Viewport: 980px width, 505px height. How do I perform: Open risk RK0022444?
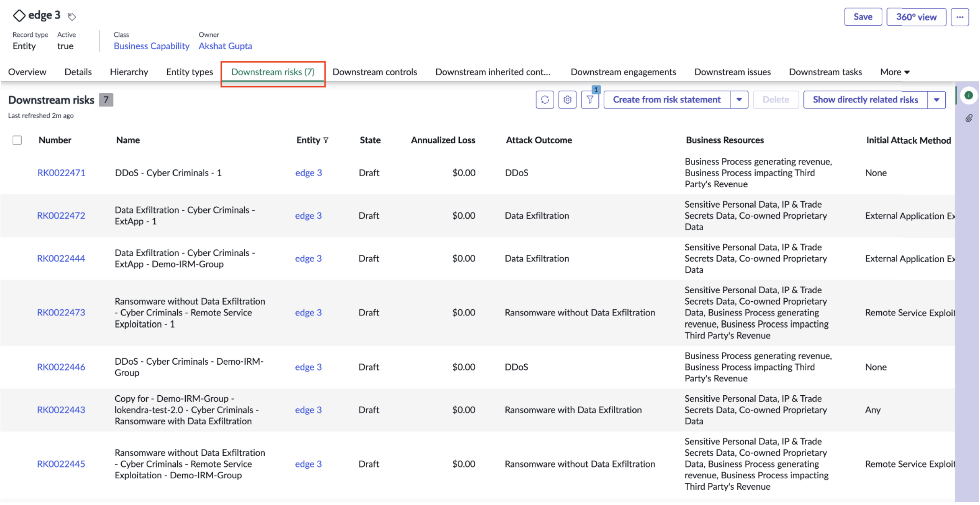[61, 259]
